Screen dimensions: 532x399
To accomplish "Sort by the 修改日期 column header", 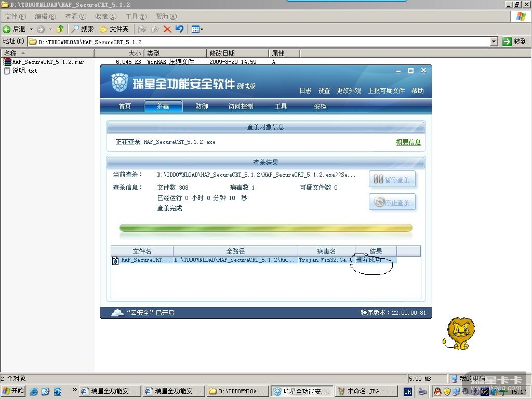I will tap(237, 54).
